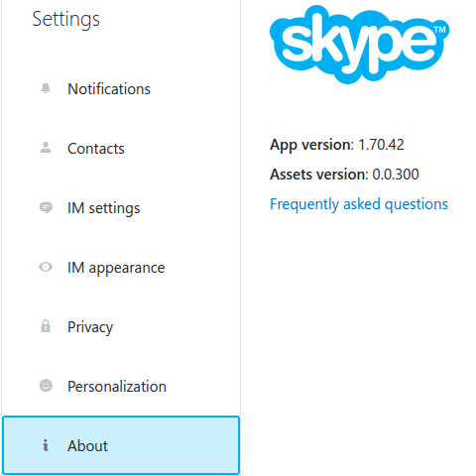The image size is (476, 476).
Task: Click the padlock icon beside Privacy
Action: pos(46,326)
